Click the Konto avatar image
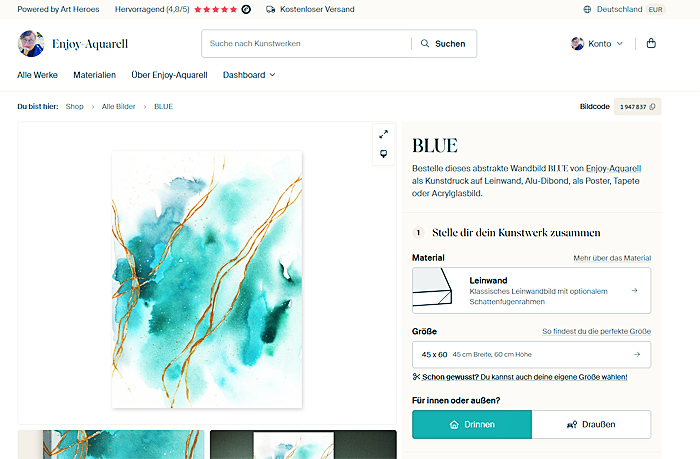Image resolution: width=700 pixels, height=459 pixels. (577, 43)
